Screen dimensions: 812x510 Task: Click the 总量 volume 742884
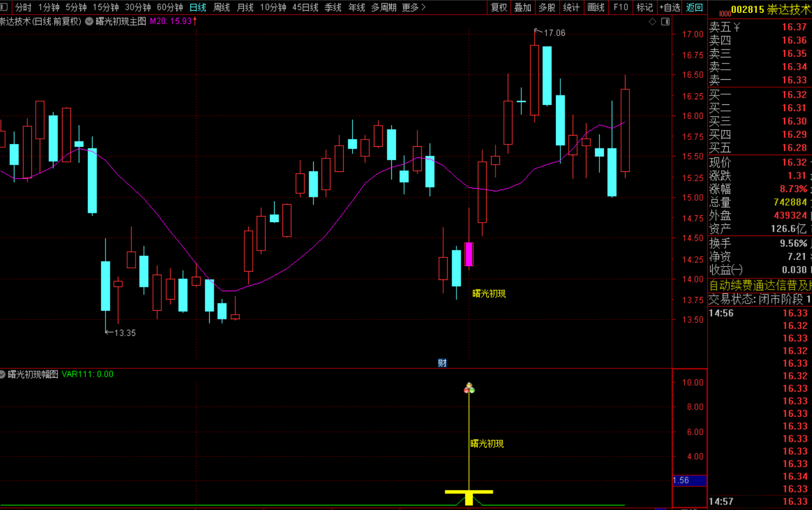[790, 203]
